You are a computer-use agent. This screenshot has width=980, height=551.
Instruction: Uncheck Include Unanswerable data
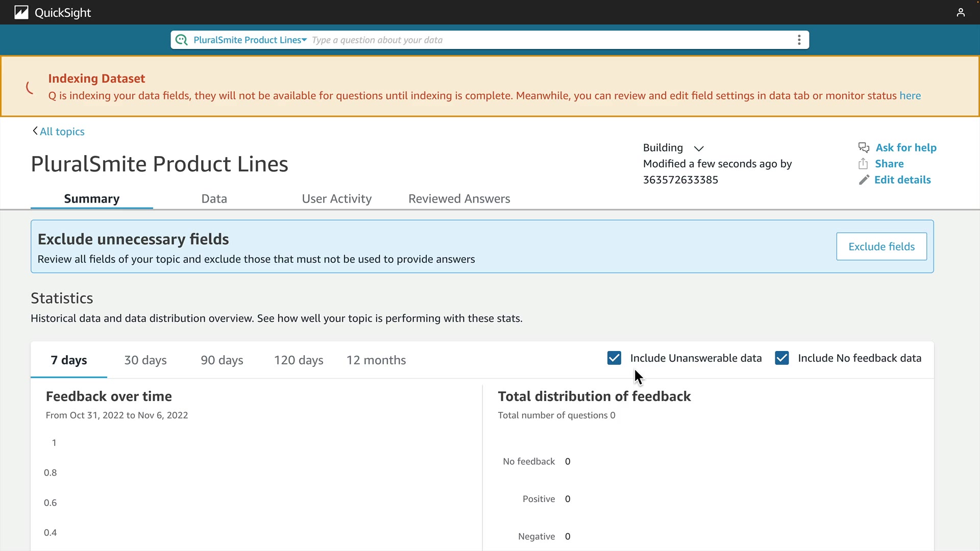[614, 358]
